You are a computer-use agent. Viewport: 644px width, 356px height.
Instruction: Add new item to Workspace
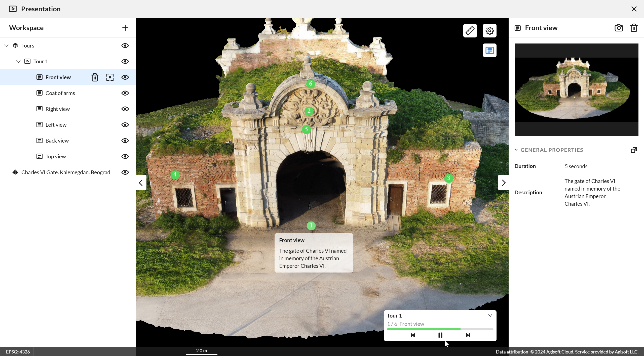[125, 28]
